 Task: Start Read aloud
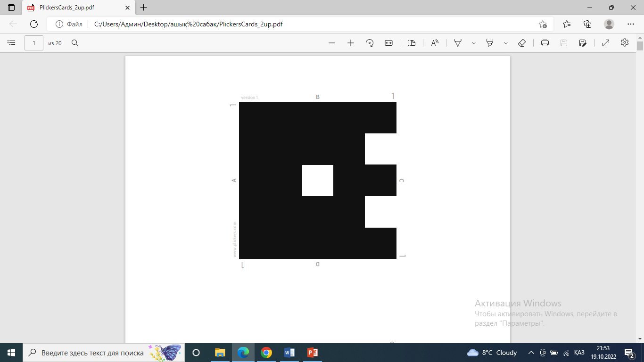tap(435, 43)
